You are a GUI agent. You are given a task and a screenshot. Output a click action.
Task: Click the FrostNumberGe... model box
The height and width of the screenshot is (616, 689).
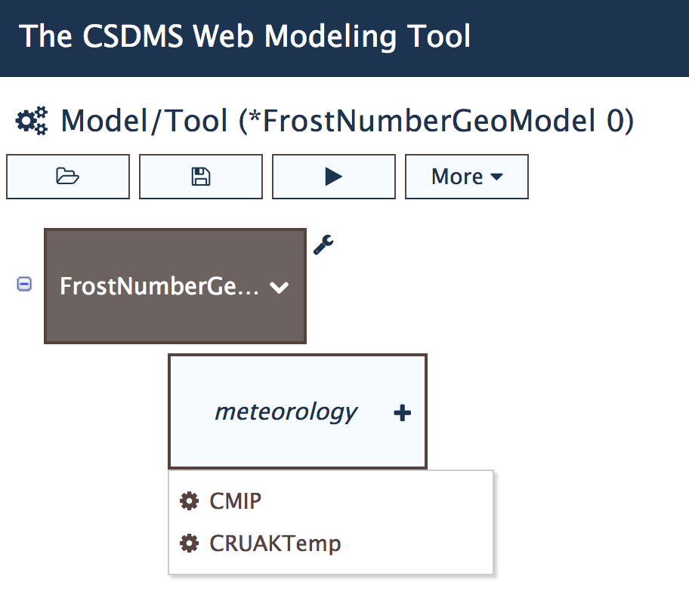coord(175,286)
